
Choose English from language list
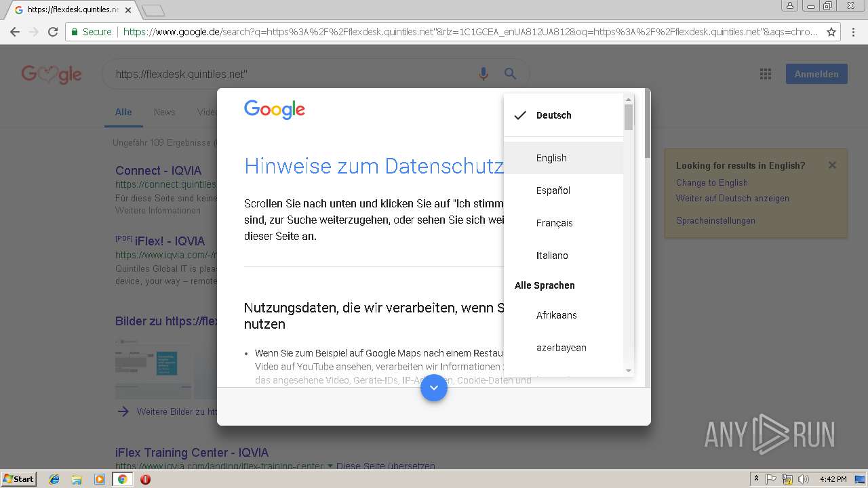click(x=564, y=158)
